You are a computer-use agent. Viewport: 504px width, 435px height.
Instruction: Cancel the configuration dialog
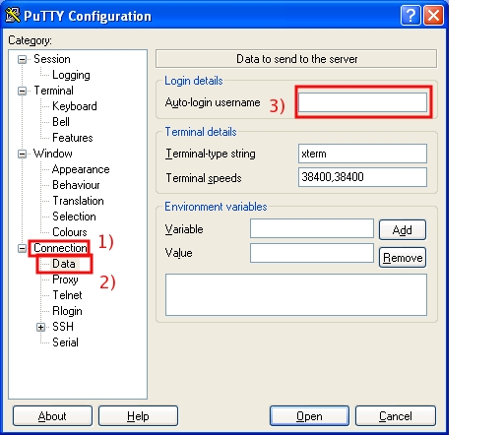396,416
